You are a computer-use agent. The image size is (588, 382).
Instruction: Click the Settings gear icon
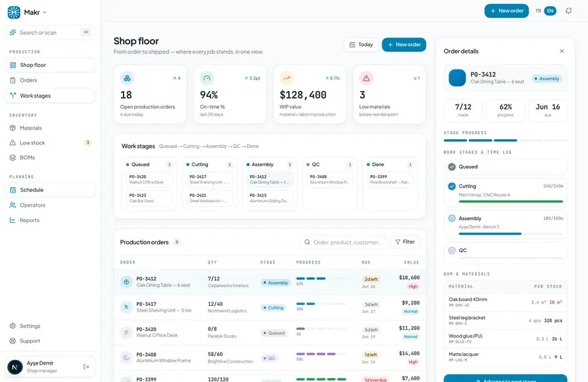[13, 326]
